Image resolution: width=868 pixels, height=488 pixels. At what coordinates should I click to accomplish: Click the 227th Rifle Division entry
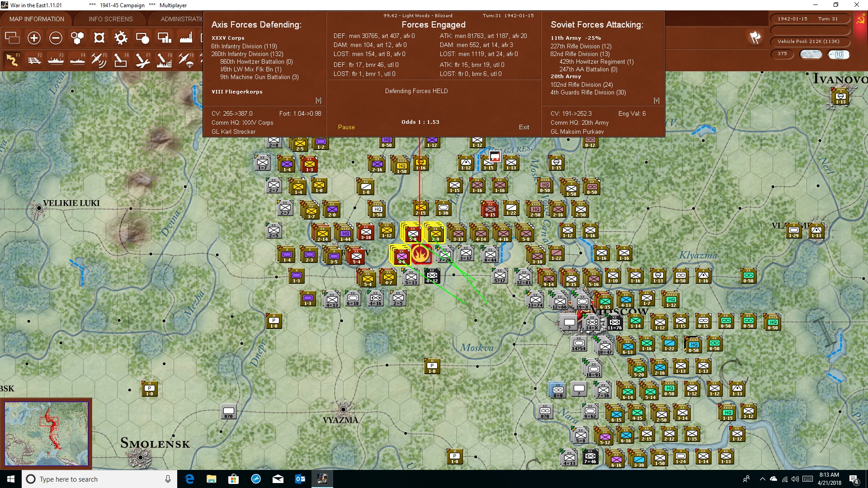click(581, 46)
